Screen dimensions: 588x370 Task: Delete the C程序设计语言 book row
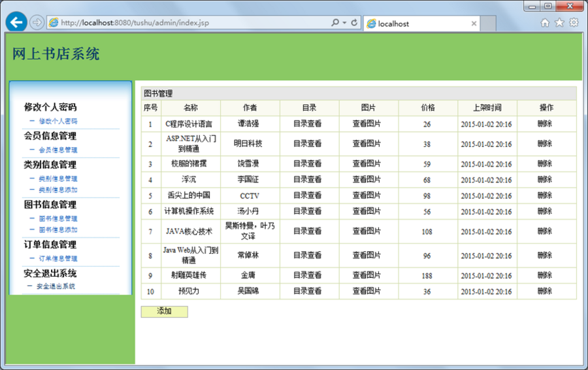[x=545, y=123]
